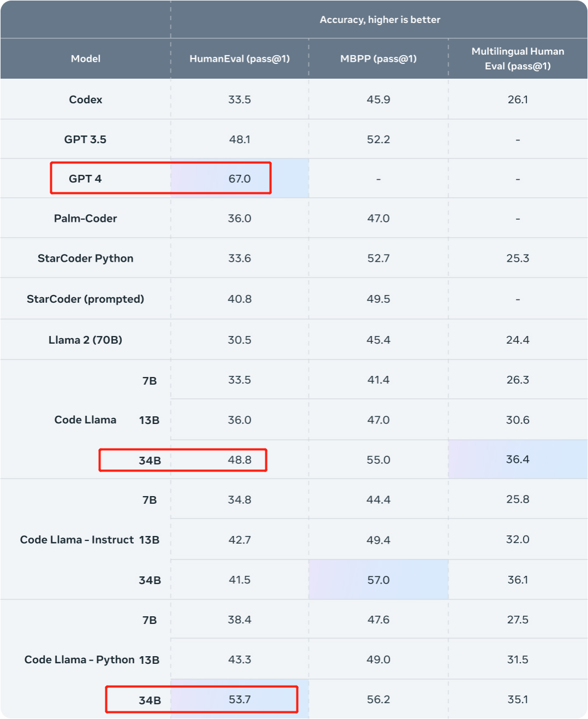
Task: Click the MBPP (pass@1) column header
Action: coord(378,58)
